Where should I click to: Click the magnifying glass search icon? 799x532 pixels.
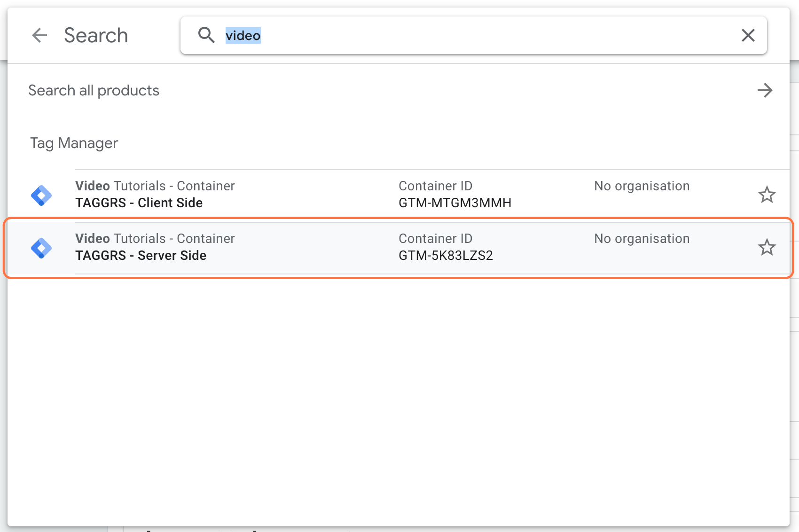coord(206,35)
